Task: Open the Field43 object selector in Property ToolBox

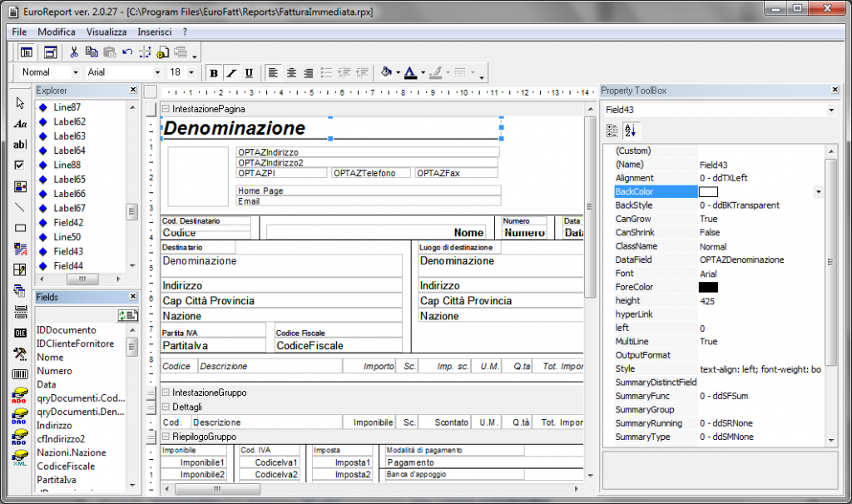Action: [x=832, y=111]
